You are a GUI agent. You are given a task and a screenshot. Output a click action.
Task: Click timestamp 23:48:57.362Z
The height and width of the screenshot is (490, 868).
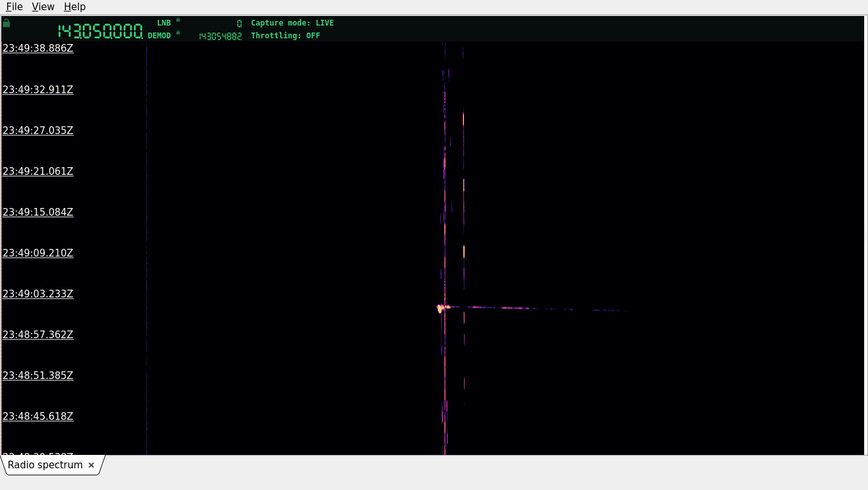pos(38,335)
